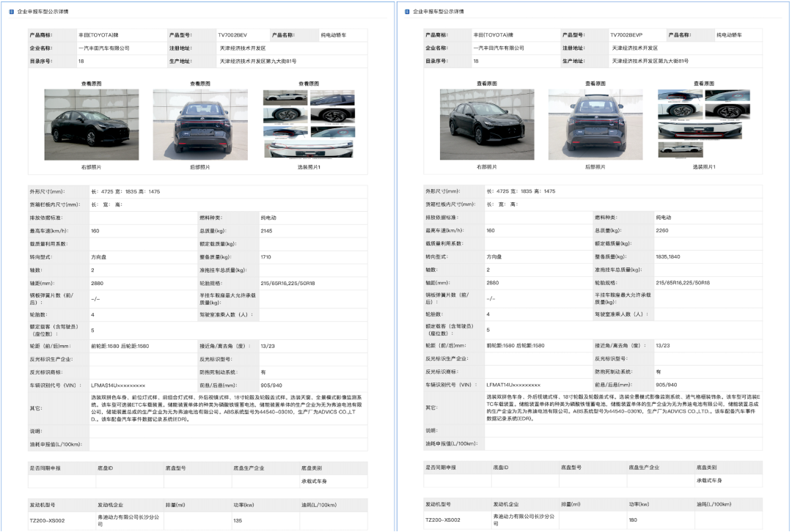Click dimensions 长:4725 宽:1835 高:1475 on TV7002BEV page

coord(125,192)
